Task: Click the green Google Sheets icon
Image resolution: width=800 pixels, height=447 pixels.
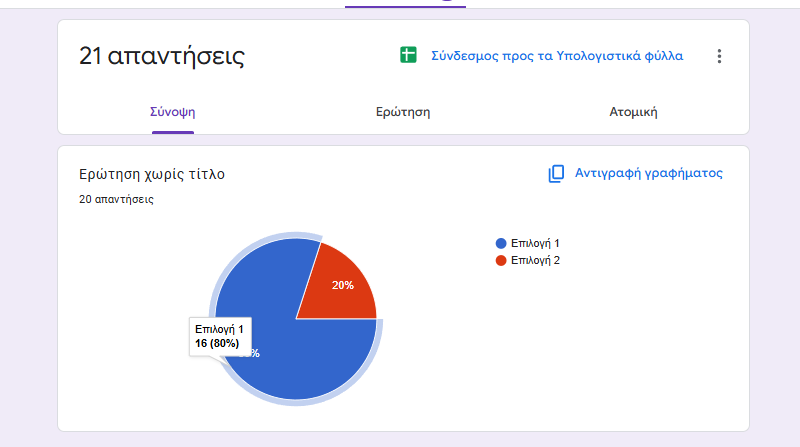Action: [408, 56]
